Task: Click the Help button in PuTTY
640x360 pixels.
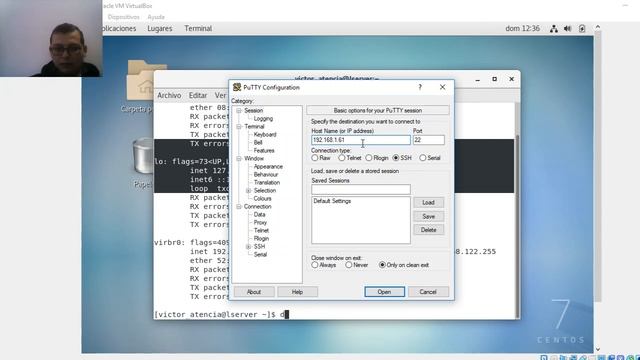Action: pyautogui.click(x=297, y=292)
